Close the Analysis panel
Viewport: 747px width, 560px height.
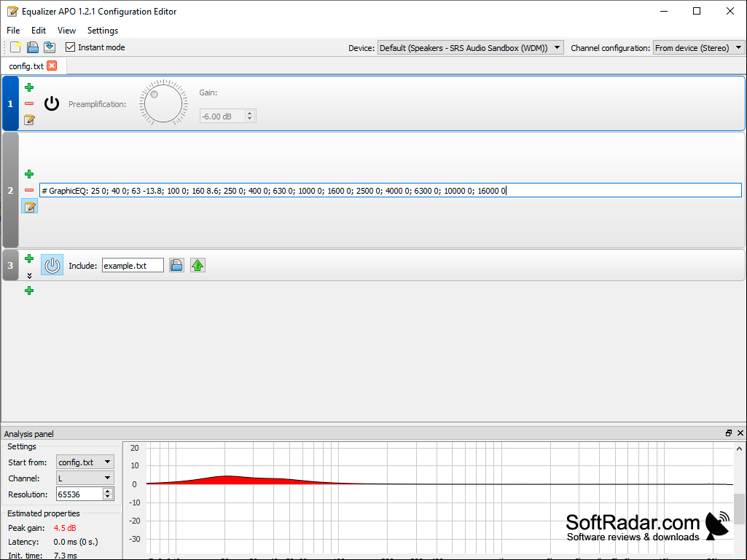point(740,433)
